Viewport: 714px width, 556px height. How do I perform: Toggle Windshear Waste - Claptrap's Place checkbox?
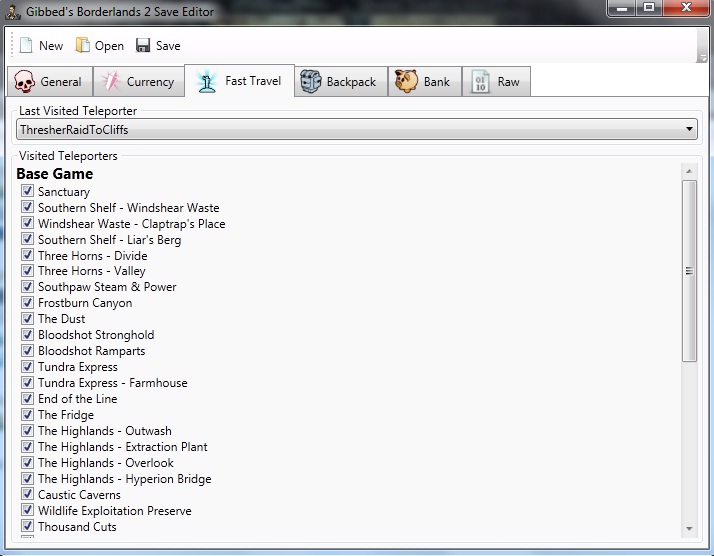click(x=27, y=222)
